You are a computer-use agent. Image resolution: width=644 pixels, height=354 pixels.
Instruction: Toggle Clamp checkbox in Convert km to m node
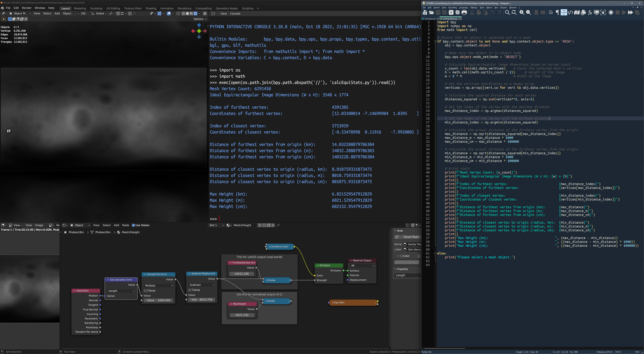click(145, 291)
